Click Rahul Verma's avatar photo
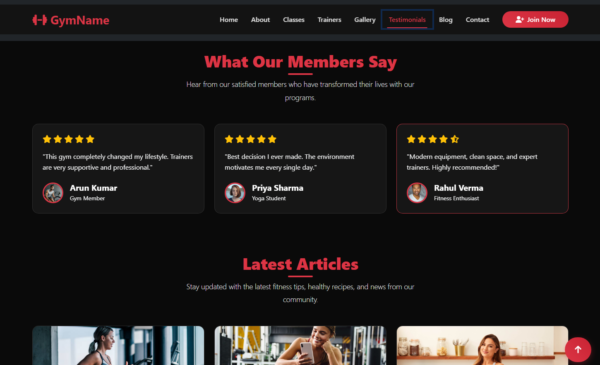Screen dimensions: 600x365 (x=417, y=192)
